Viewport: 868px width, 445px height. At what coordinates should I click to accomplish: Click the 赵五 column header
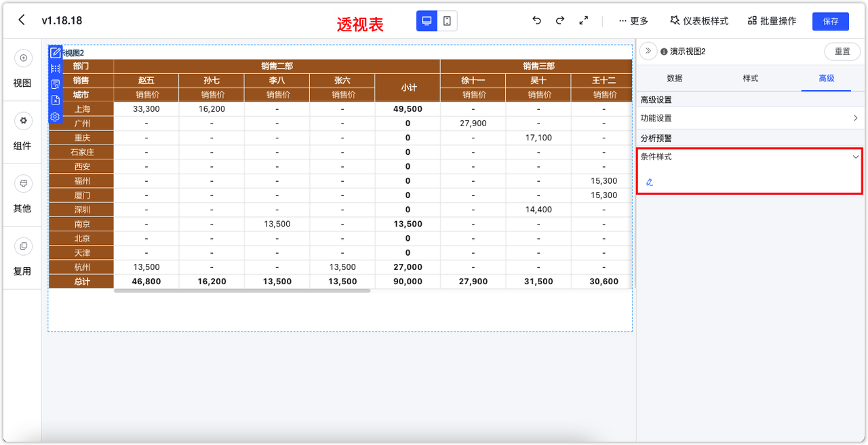146,80
